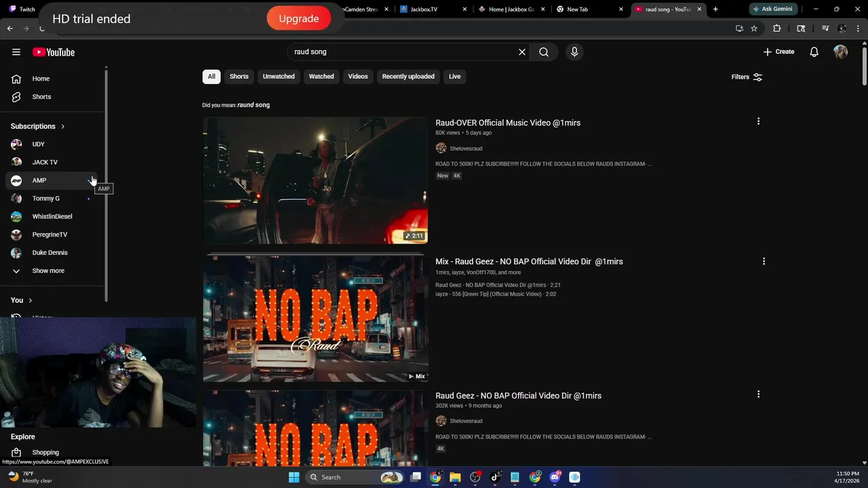Open the Chrome extensions puzzle icon
868x488 pixels.
[x=777, y=28]
